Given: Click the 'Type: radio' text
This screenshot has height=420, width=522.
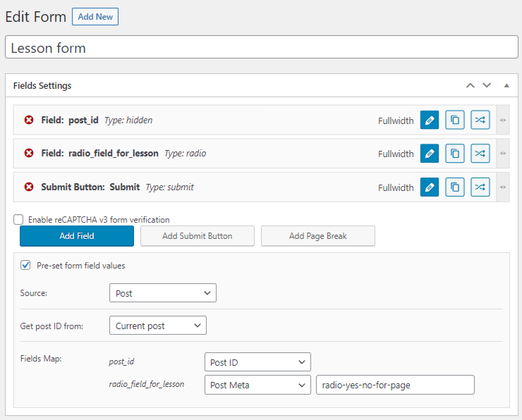Looking at the screenshot, I should [x=185, y=153].
